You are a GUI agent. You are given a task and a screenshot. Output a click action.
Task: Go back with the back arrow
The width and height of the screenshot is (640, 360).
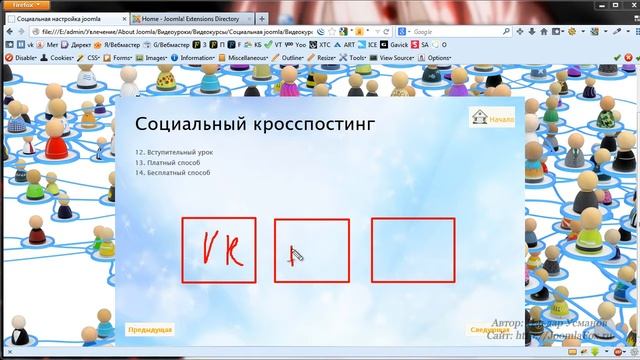[10, 31]
